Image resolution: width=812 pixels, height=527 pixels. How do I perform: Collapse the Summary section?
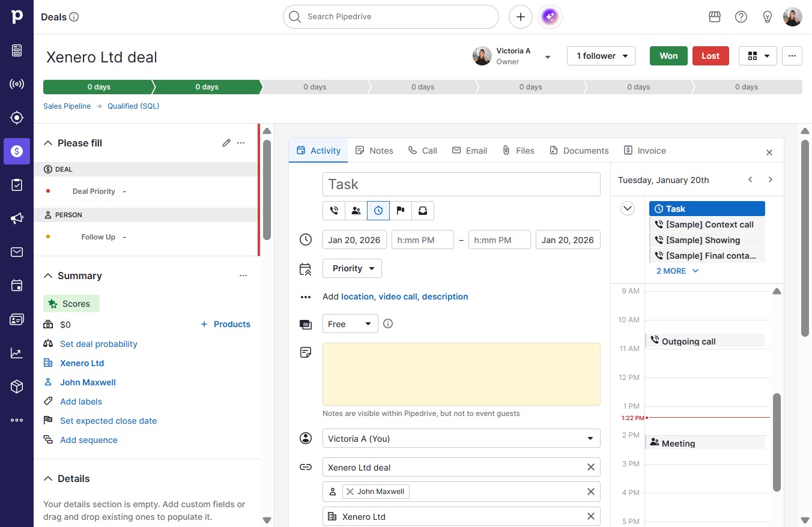48,276
